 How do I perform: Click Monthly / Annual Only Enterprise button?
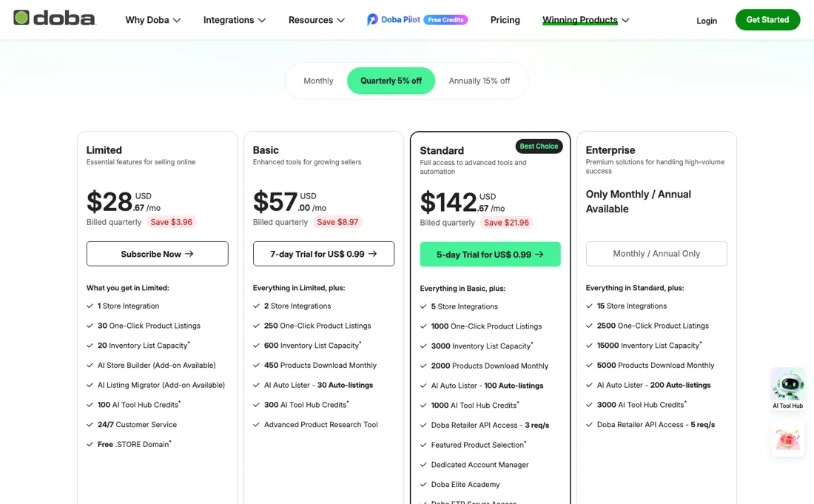click(x=656, y=254)
